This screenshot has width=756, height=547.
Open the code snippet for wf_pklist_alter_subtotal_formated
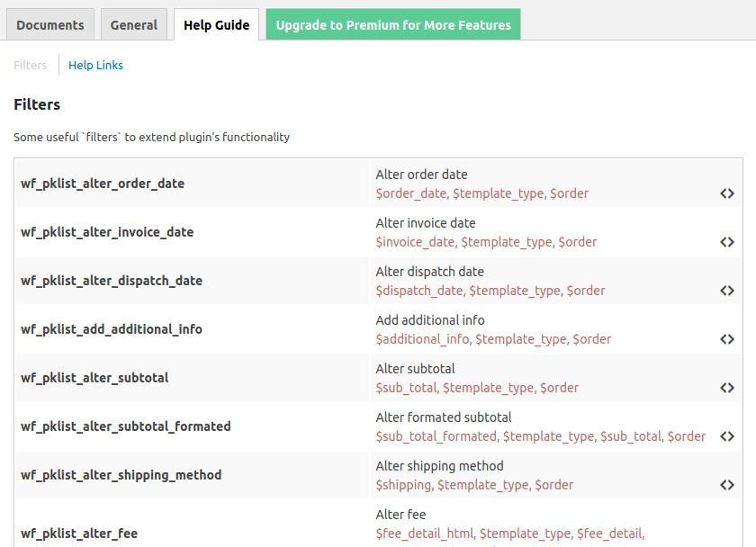coord(728,436)
